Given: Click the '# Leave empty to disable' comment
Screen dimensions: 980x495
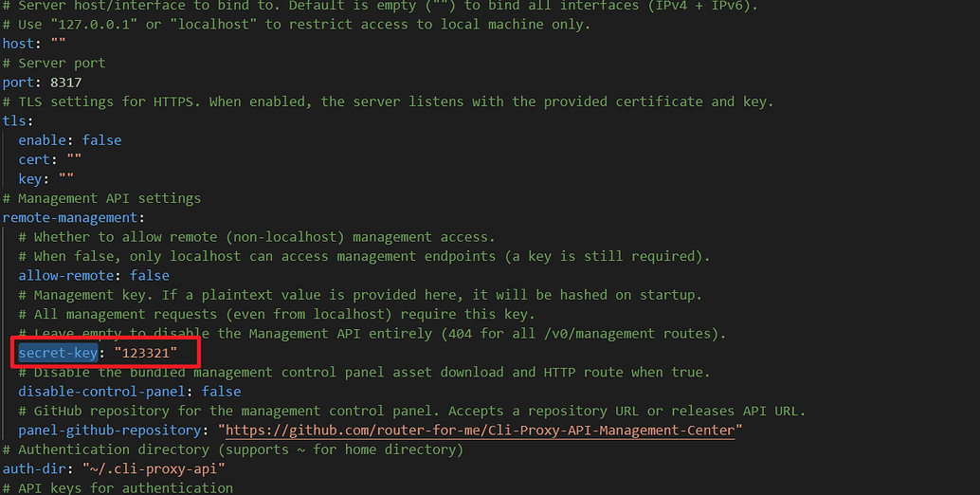Looking at the screenshot, I should [x=372, y=334].
